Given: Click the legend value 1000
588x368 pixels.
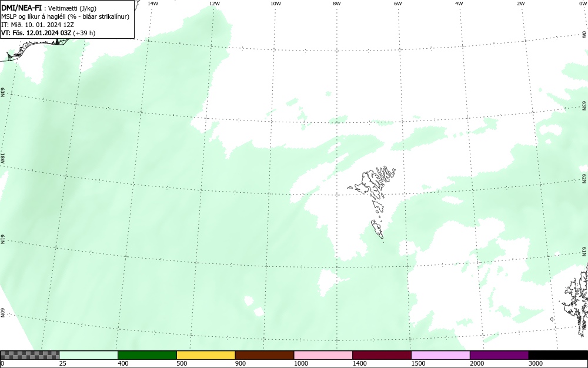Looking at the screenshot, I should 300,363.
